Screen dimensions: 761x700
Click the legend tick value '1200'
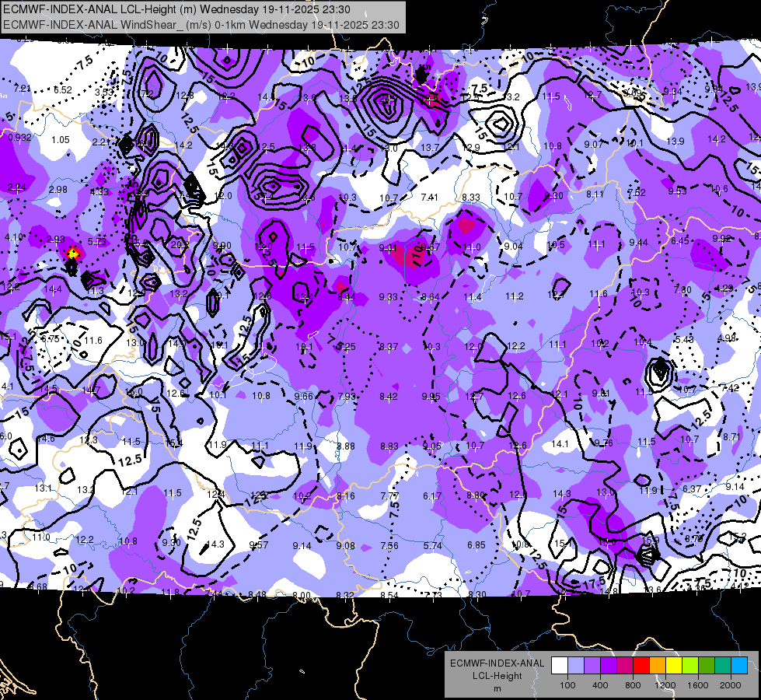(x=665, y=685)
